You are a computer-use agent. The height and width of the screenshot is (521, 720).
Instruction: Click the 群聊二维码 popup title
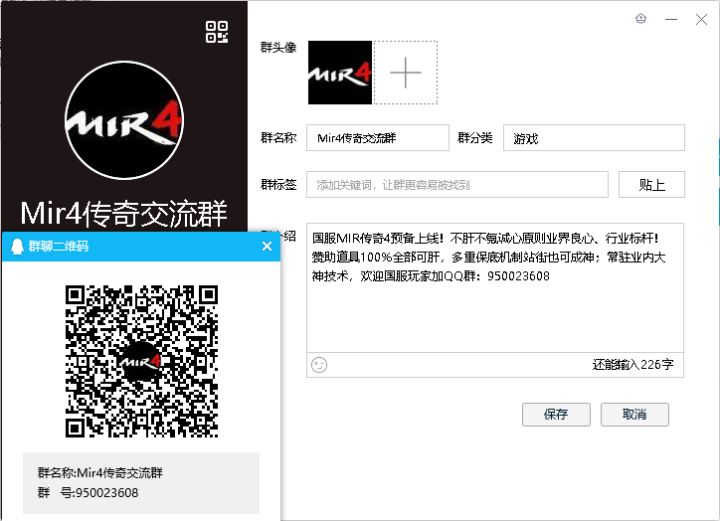[x=58, y=246]
